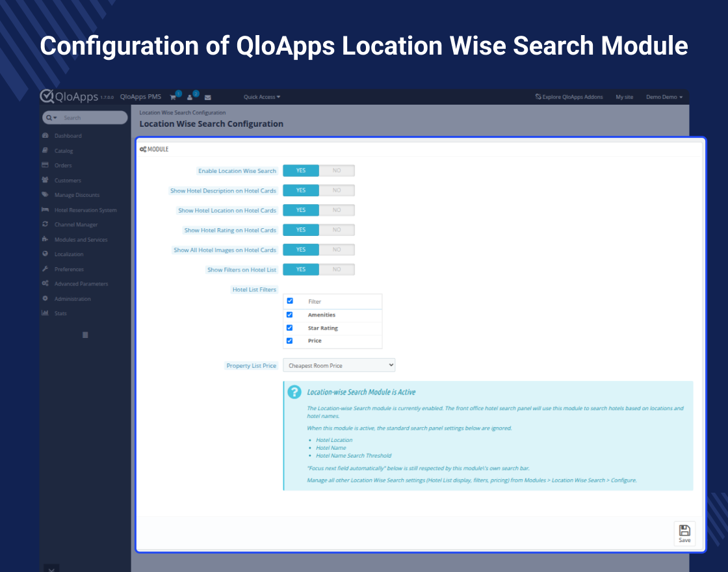Click the Advanced Parameters gears icon
This screenshot has width=728, height=572.
pos(45,283)
